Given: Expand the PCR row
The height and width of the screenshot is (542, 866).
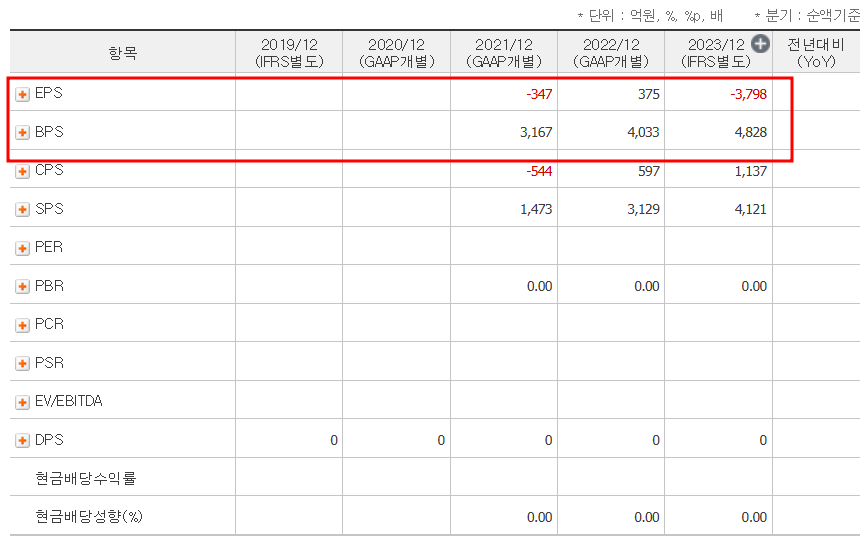Looking at the screenshot, I should click(22, 325).
